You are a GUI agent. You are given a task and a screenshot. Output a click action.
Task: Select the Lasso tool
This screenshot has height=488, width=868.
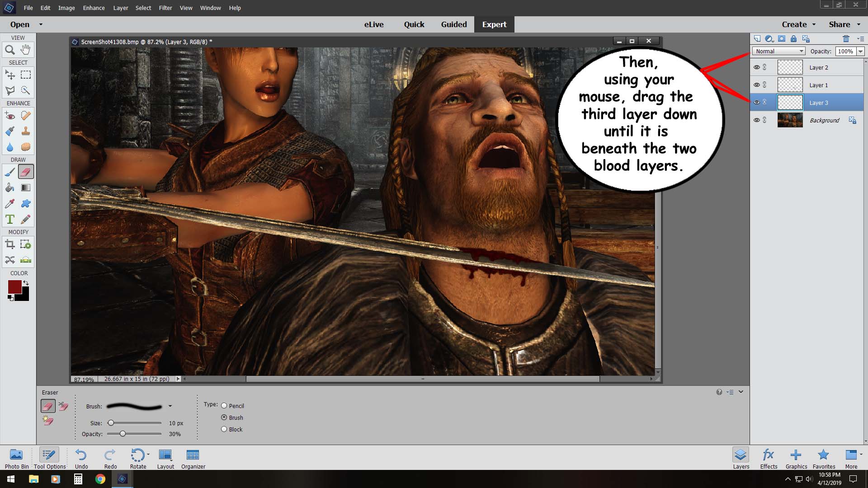coord(10,90)
